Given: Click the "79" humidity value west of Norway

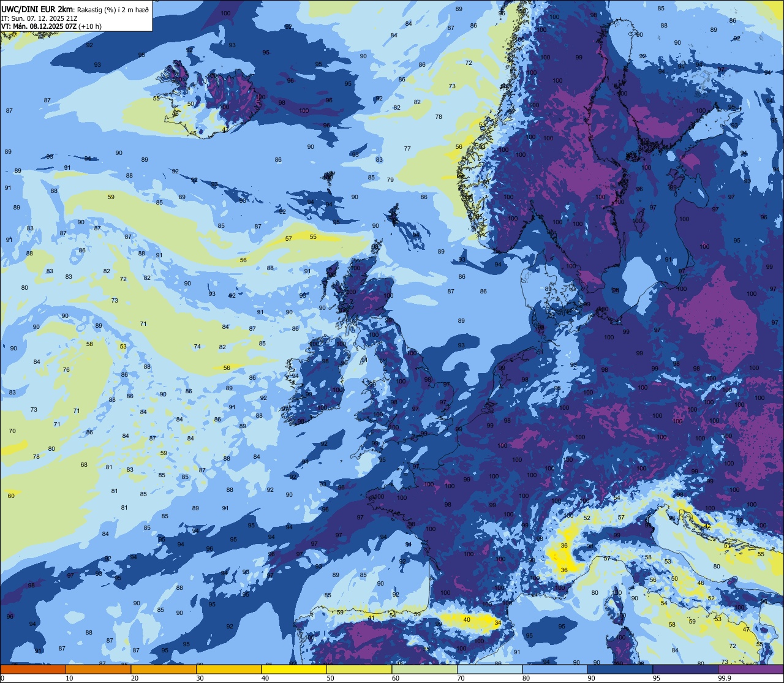Looking at the screenshot, I should (390, 179).
